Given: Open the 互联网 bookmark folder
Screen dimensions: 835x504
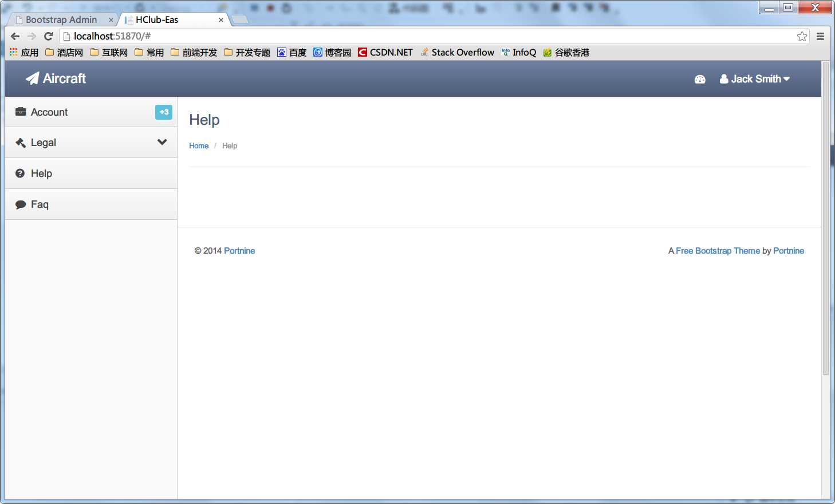Looking at the screenshot, I should click(x=109, y=52).
